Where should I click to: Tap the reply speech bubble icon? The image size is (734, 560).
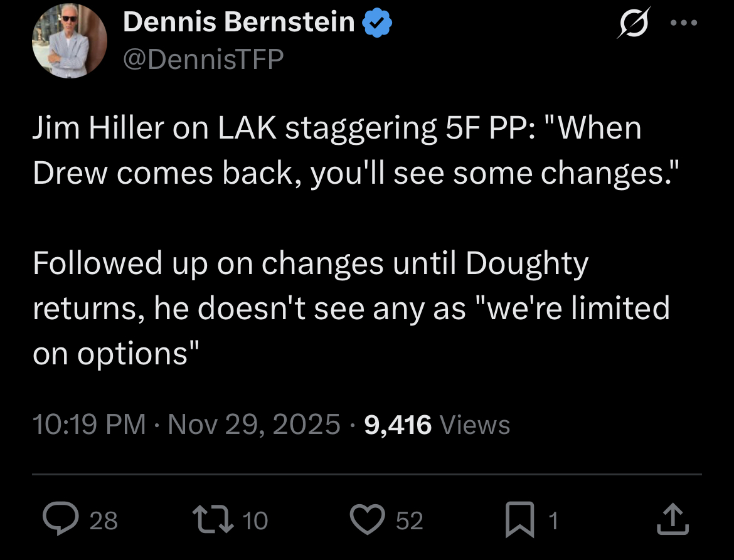click(61, 520)
